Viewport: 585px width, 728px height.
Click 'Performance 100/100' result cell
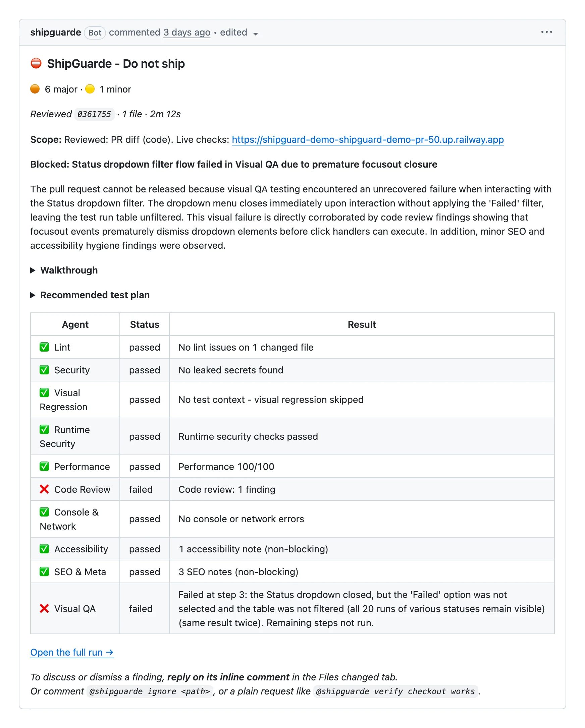(x=226, y=466)
